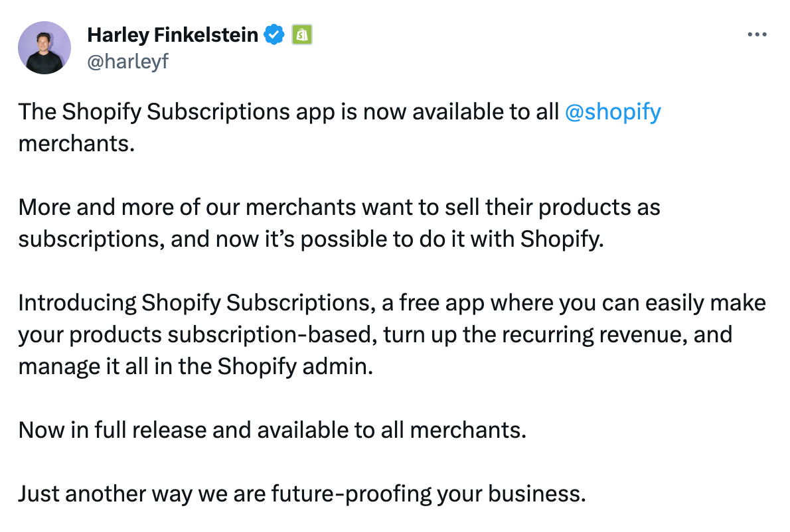
Task: Click the line "More and more of our merchants"
Action: pos(339,208)
